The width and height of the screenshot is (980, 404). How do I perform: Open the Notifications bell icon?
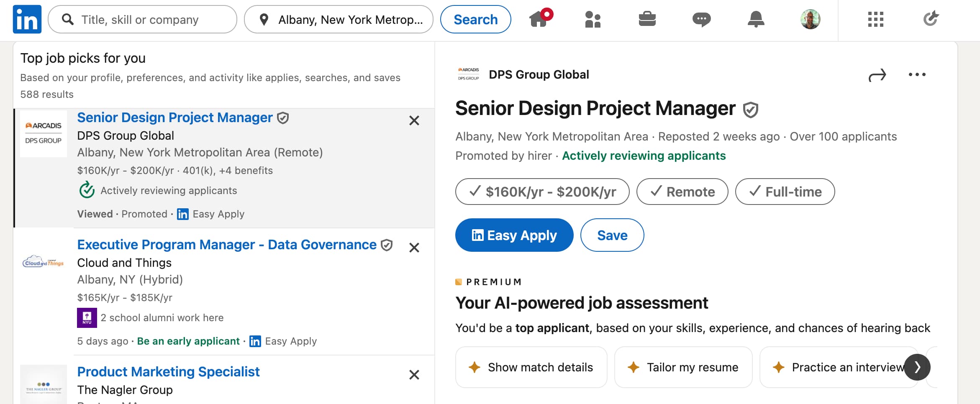pos(756,19)
